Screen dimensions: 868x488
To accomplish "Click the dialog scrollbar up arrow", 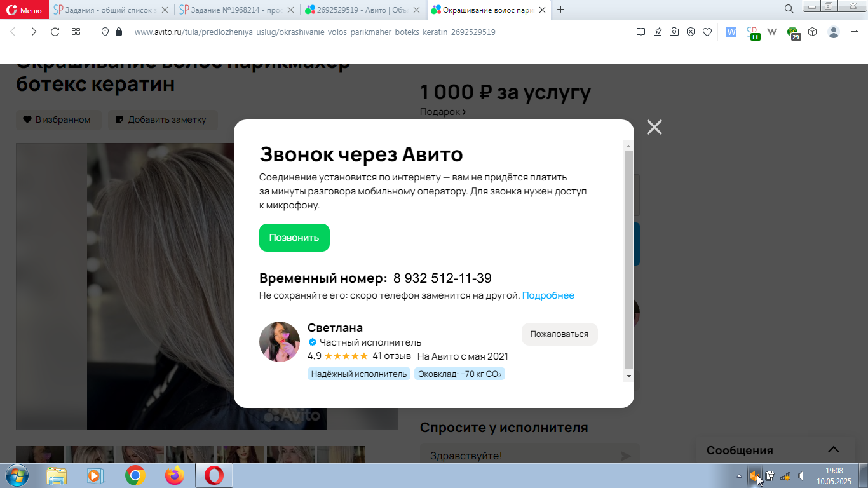I will [x=629, y=146].
